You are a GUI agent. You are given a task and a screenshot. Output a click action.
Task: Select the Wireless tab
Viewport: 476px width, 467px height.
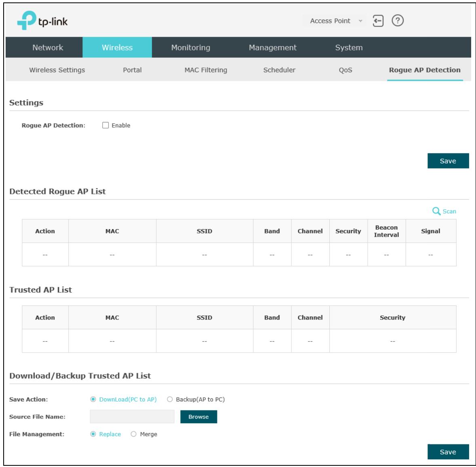point(117,47)
